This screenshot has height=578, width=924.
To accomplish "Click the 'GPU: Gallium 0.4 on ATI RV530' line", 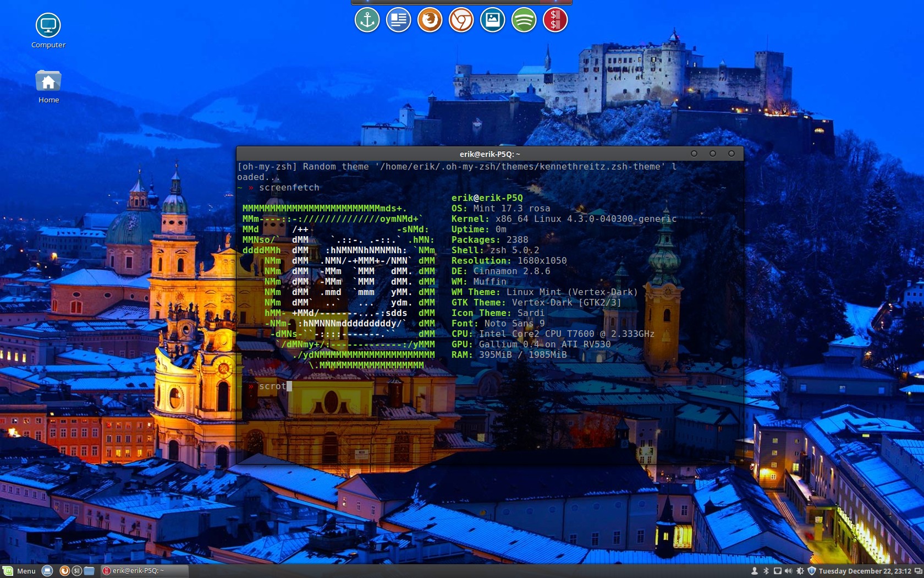I will (x=531, y=345).
